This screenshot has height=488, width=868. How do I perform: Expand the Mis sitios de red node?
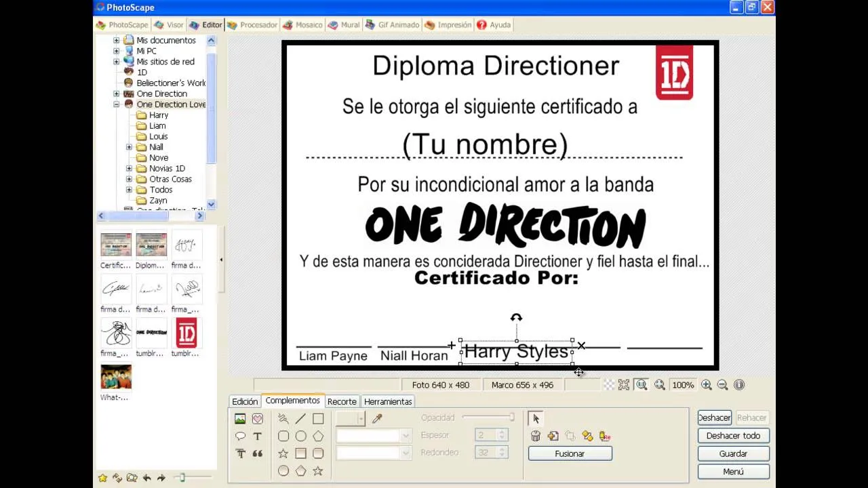[x=116, y=62]
